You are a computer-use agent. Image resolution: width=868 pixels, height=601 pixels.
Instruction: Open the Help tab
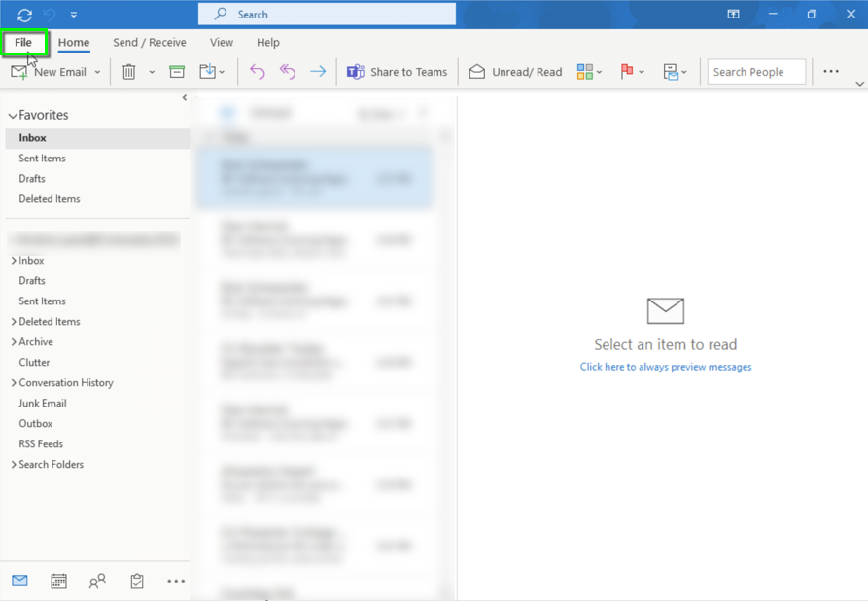(268, 42)
